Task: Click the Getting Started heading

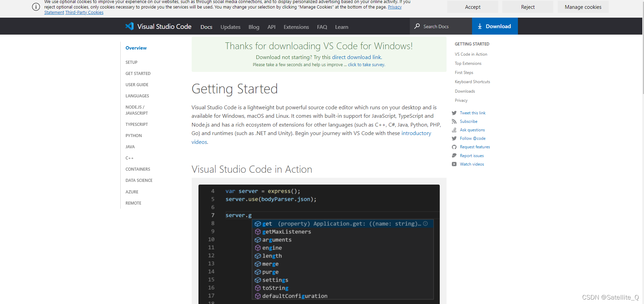Action: point(234,89)
